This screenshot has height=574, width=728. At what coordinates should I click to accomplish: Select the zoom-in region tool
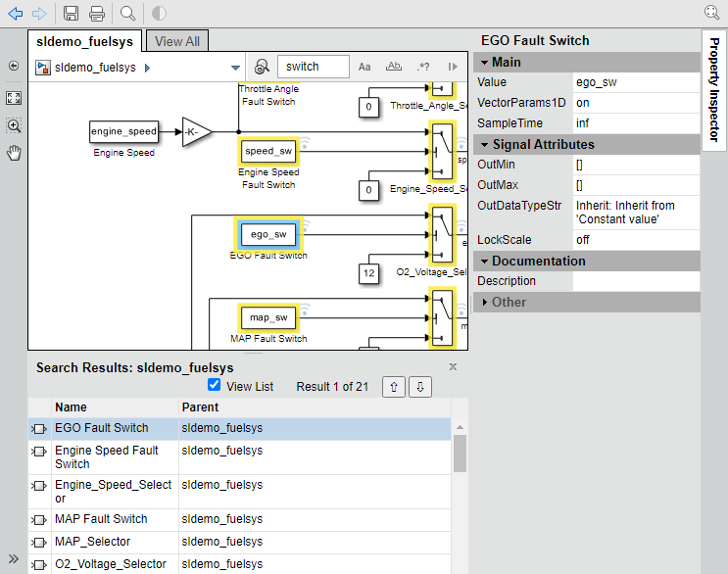coord(14,125)
